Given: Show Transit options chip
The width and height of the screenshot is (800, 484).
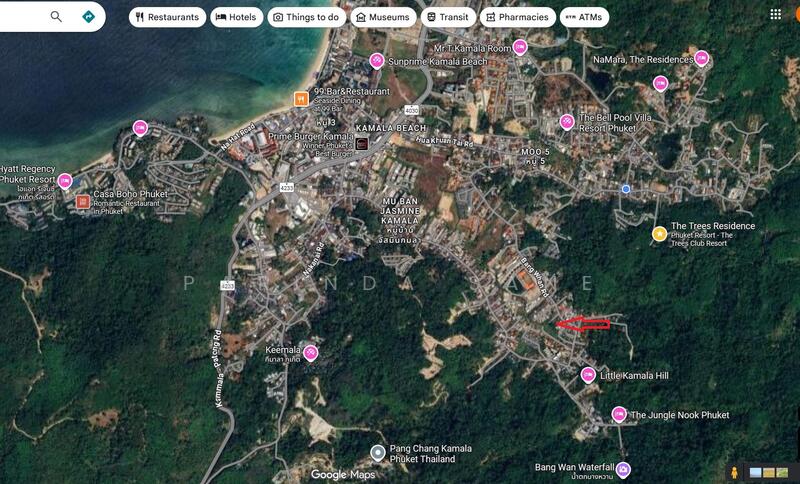Looking at the screenshot, I should pos(446,17).
